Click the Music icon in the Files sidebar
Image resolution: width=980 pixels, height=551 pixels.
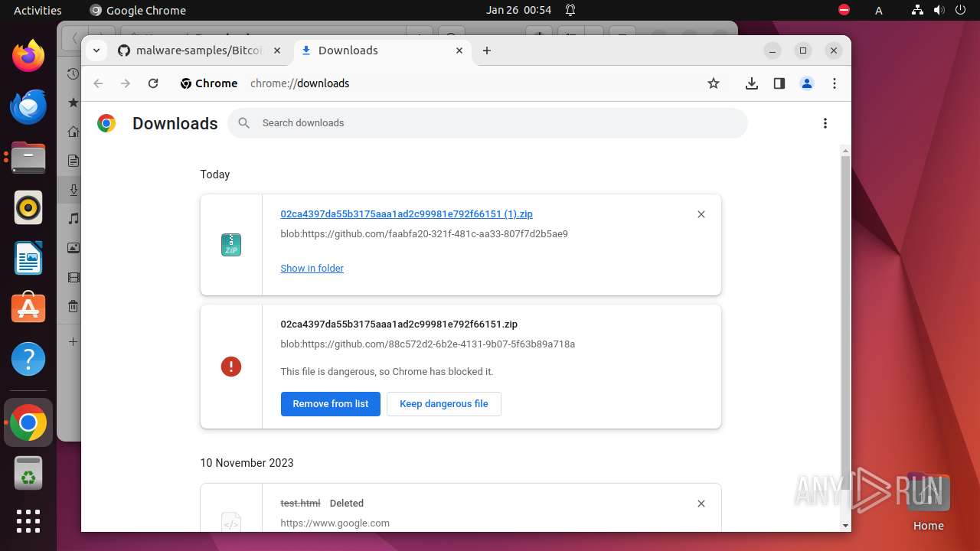73,219
